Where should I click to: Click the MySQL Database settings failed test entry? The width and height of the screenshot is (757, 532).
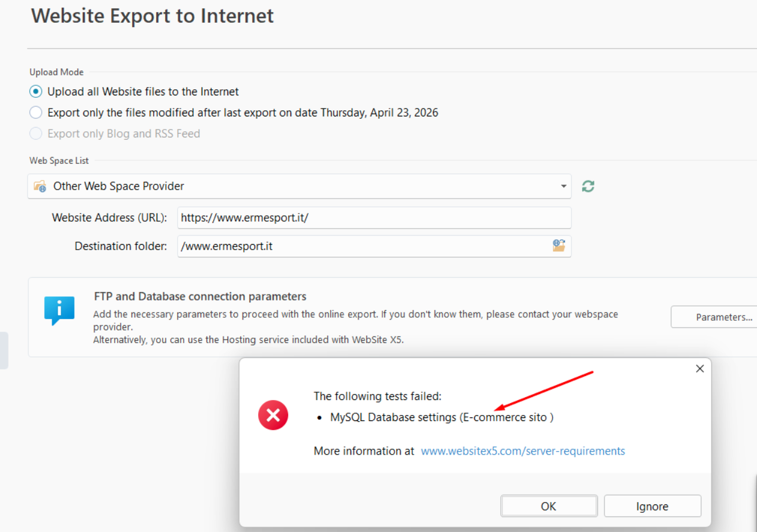[x=441, y=417]
